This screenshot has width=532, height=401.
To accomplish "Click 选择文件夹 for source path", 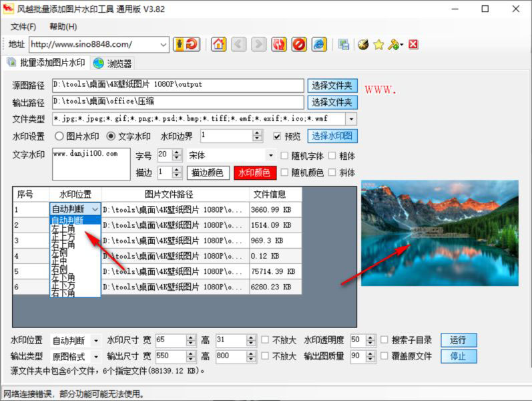I will click(332, 86).
